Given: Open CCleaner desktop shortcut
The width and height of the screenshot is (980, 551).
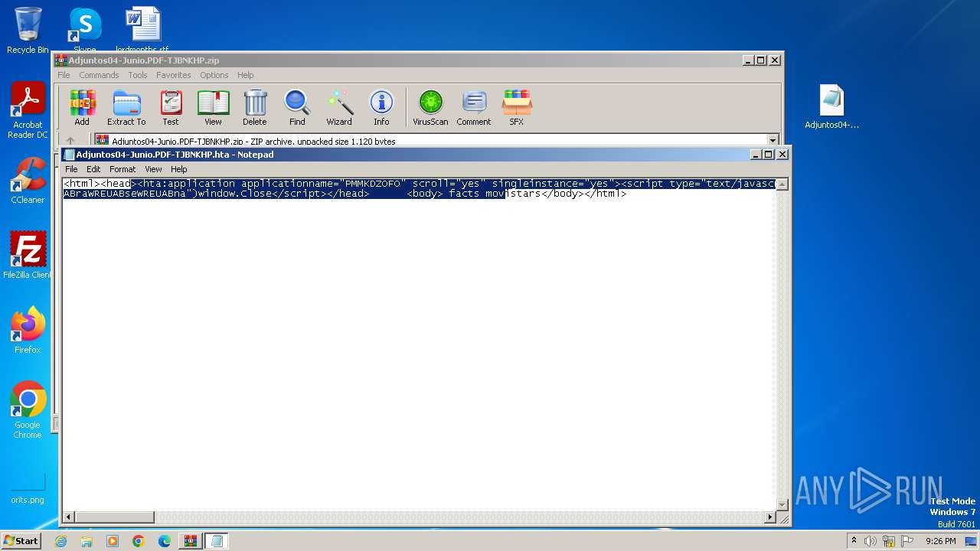Looking at the screenshot, I should tap(28, 181).
